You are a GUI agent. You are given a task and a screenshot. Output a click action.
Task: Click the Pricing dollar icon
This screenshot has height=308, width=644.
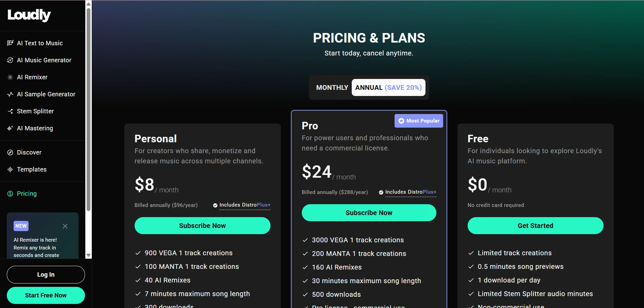coord(10,193)
